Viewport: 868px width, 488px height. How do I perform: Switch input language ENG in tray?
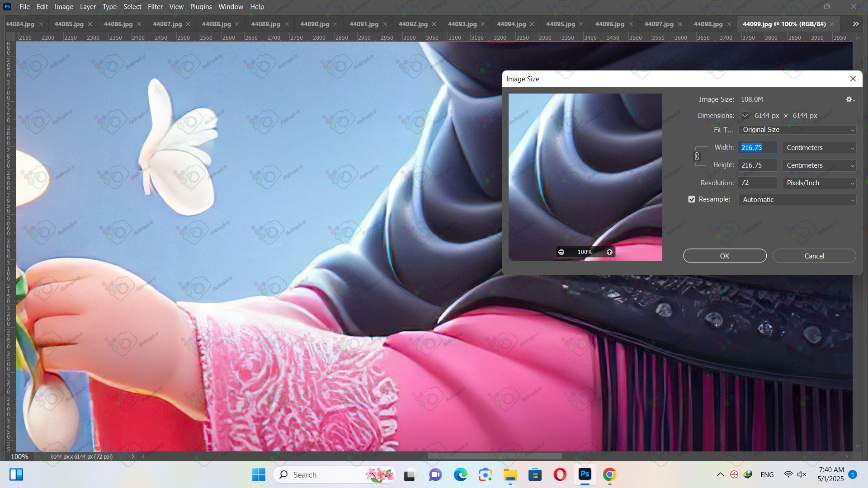767,474
